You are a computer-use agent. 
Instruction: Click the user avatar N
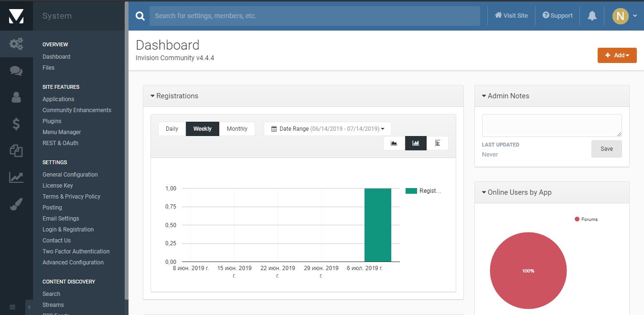[x=620, y=16]
